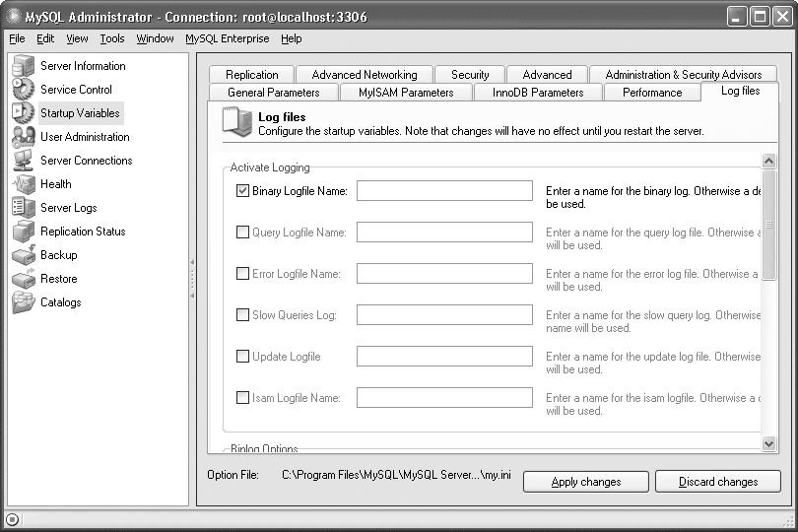Viewport: 798px width, 532px height.
Task: Click the scrollbar down arrow in options panel
Action: [x=769, y=444]
